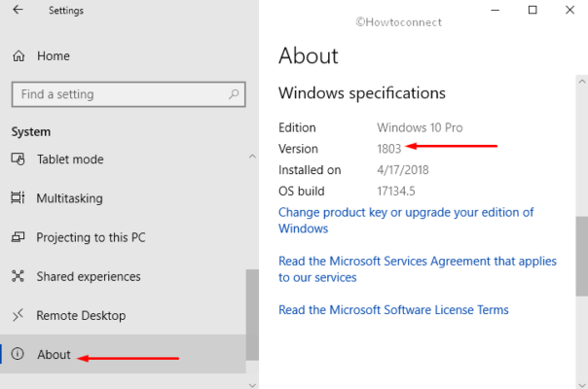Click the OS build value 17134.5
Viewport: 588px width, 389px height.
[x=396, y=192]
